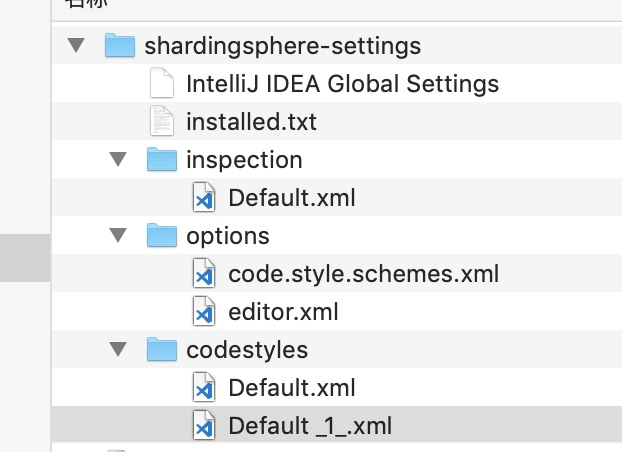Click the shardingsphere-settings folder icon
The height and width of the screenshot is (452, 622).
click(x=120, y=46)
